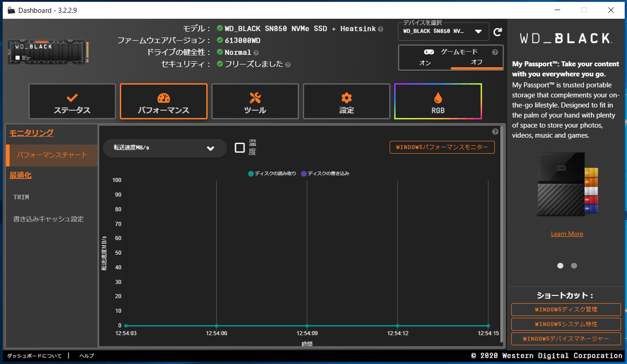Click the © 2020 Western Digital Corporation text
Image resolution: width=627 pixels, height=364 pixels.
click(x=547, y=355)
